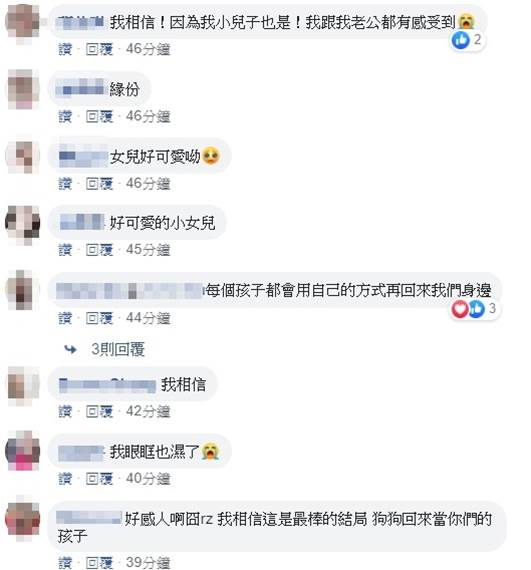
Task: Click the blue like reaction icon next to the heart
Action: coord(476,309)
